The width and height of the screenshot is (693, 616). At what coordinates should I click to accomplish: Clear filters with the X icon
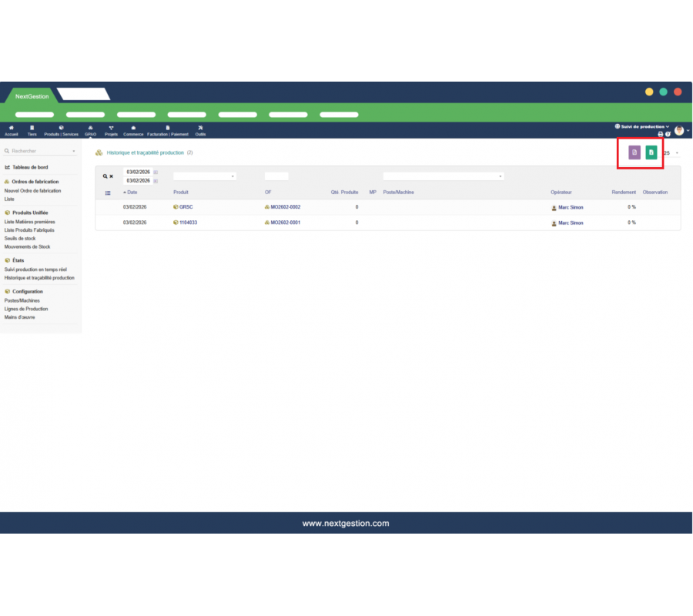[112, 176]
